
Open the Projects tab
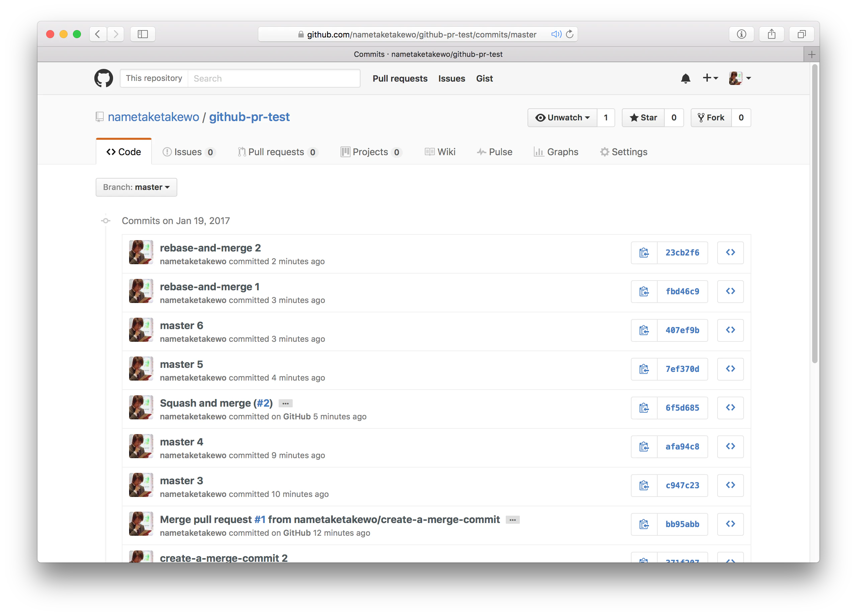[x=371, y=152]
